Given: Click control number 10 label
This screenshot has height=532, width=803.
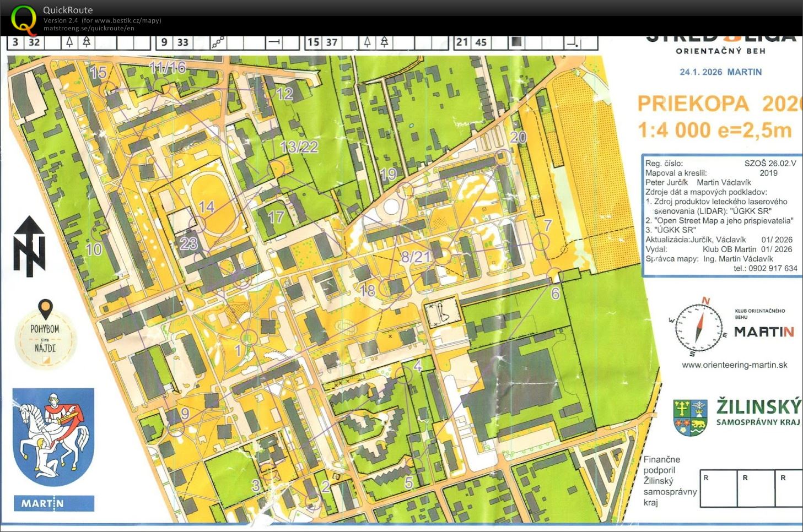Looking at the screenshot, I should click(x=94, y=249).
